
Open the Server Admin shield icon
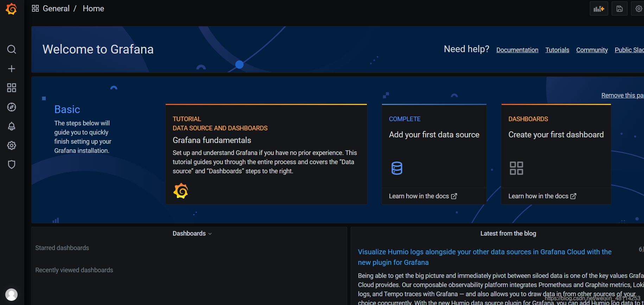[12, 164]
